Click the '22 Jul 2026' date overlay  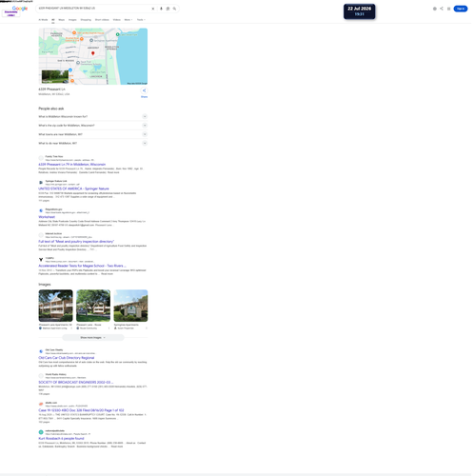(359, 11)
